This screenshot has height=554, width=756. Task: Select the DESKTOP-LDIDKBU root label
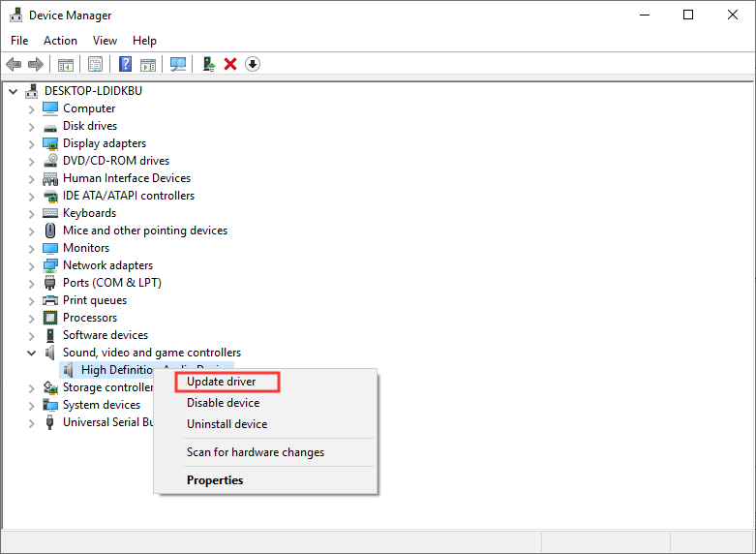93,91
